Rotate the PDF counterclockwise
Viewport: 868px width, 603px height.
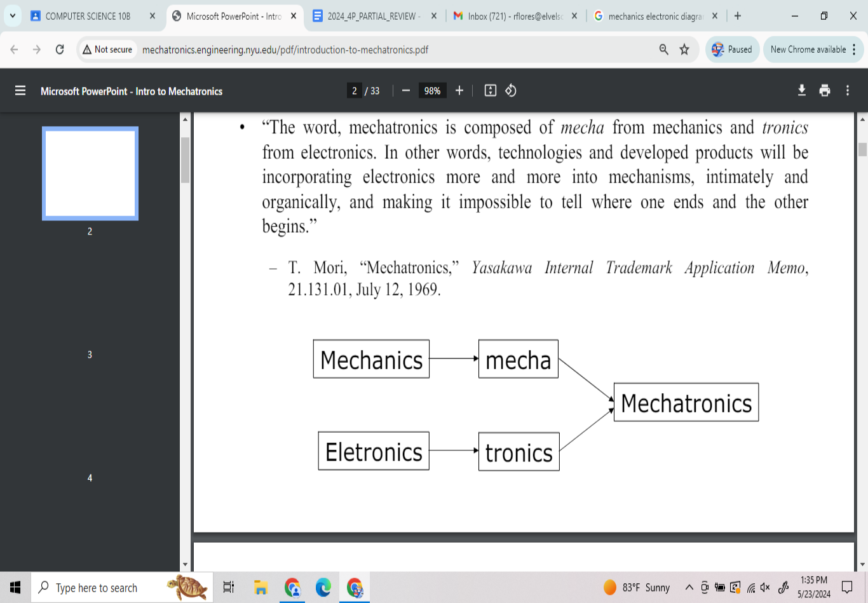tap(510, 91)
